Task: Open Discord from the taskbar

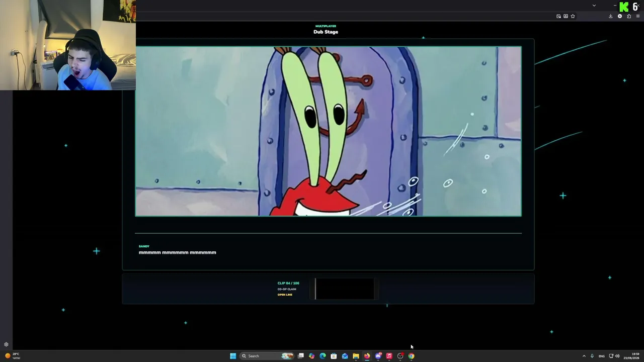Action: point(378,356)
